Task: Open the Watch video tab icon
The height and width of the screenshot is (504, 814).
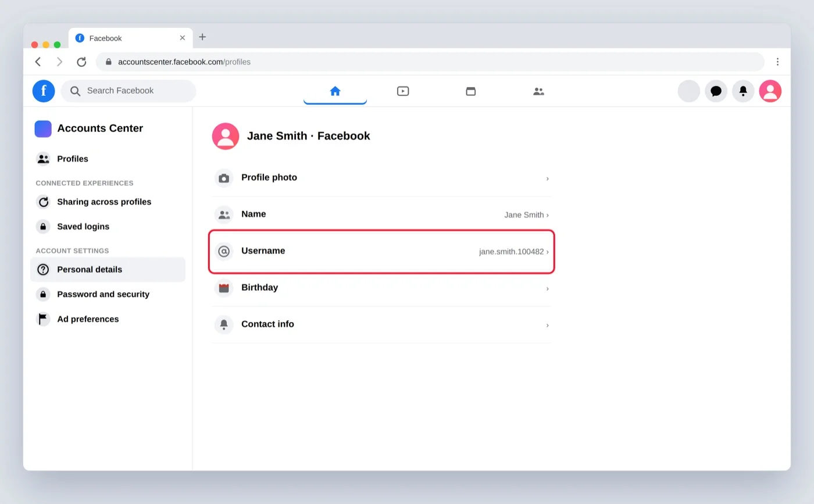Action: point(403,91)
